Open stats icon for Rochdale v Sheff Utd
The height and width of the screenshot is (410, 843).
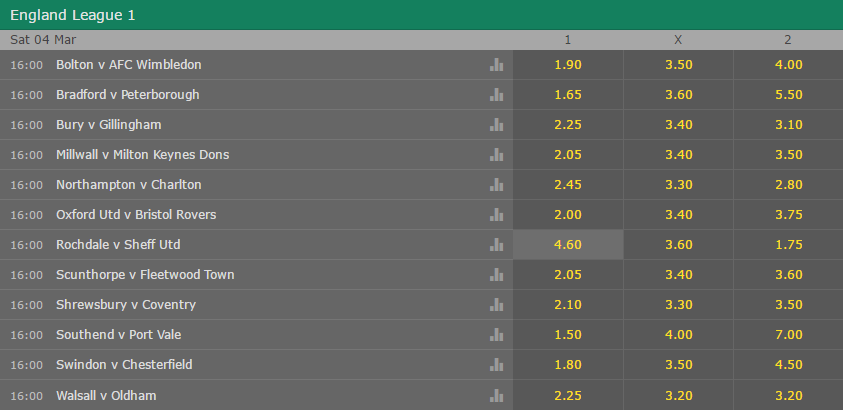[496, 245]
